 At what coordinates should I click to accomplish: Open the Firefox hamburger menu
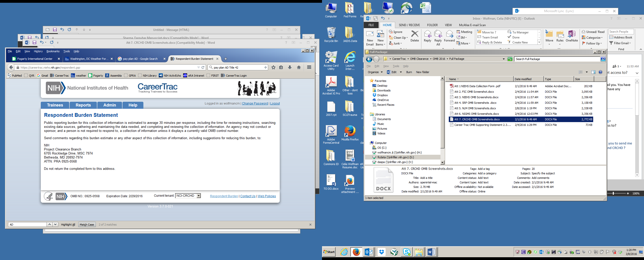tap(309, 67)
